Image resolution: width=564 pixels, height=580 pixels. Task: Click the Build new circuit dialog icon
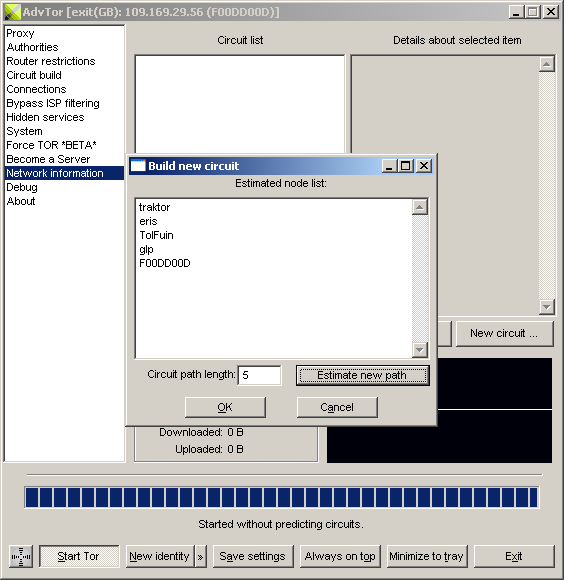tap(138, 166)
